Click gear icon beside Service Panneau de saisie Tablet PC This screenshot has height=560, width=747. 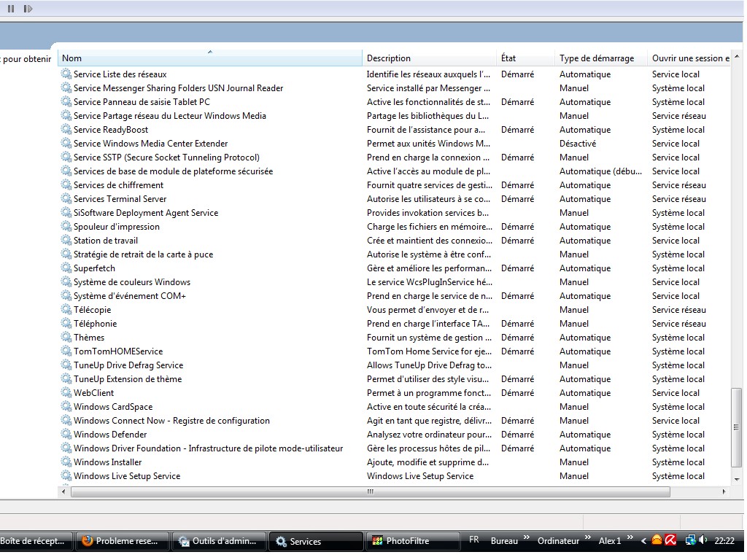[66, 101]
